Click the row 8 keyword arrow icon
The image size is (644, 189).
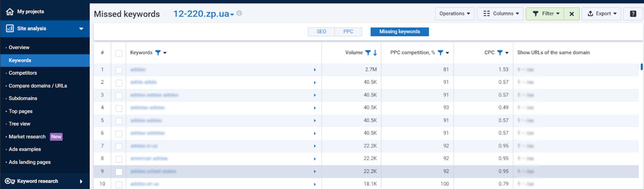point(315,159)
